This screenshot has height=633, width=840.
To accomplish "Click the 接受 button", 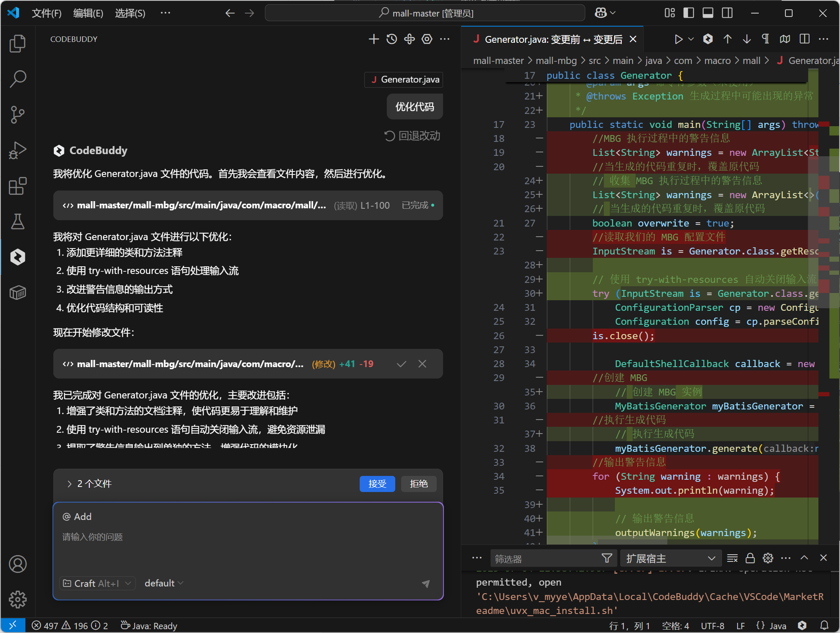I will click(377, 484).
